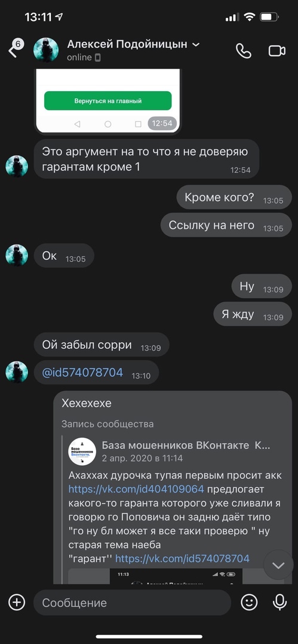Screen dimensions: 298x644
Task: Focus the Сообщение text input field
Action: [x=132, y=602]
